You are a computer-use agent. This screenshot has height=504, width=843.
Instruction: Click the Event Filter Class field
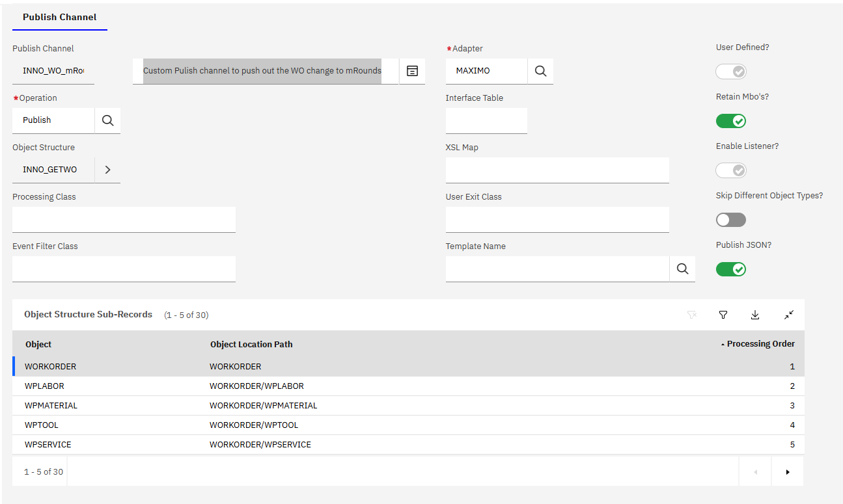[x=124, y=269]
